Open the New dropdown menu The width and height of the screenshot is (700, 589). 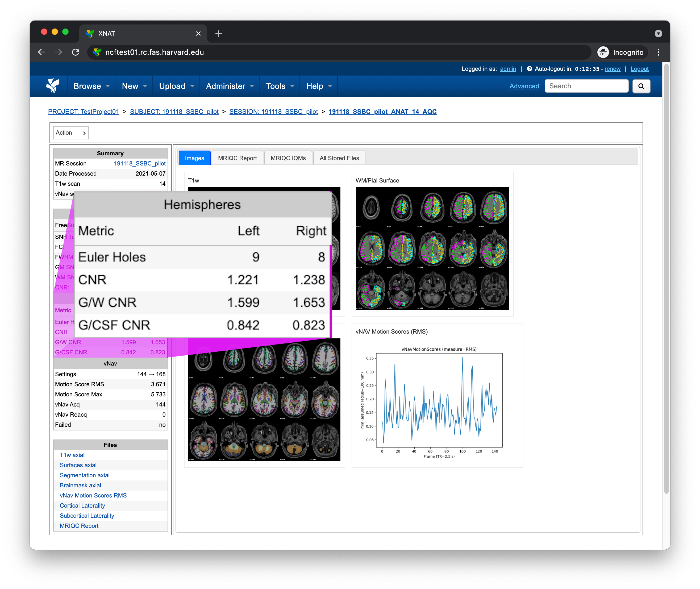[134, 86]
